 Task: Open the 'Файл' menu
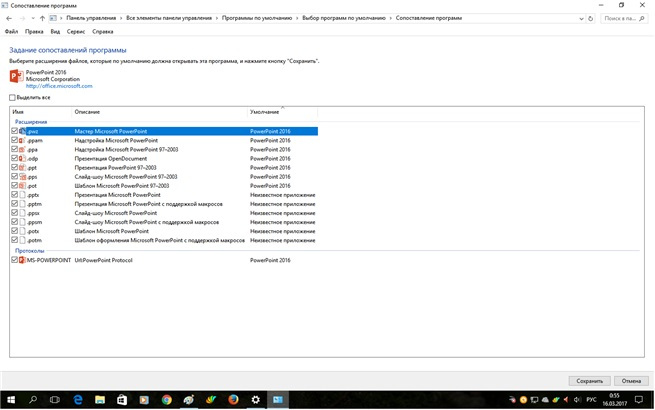(x=11, y=32)
